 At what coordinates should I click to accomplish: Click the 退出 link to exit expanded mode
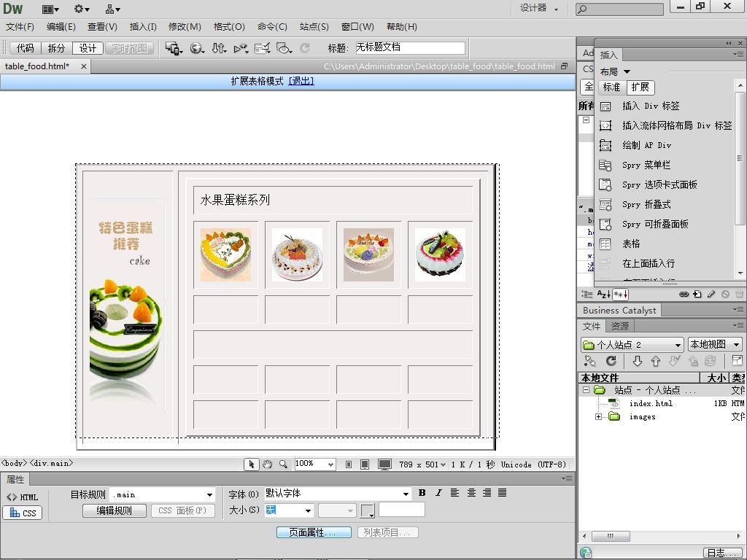[301, 82]
